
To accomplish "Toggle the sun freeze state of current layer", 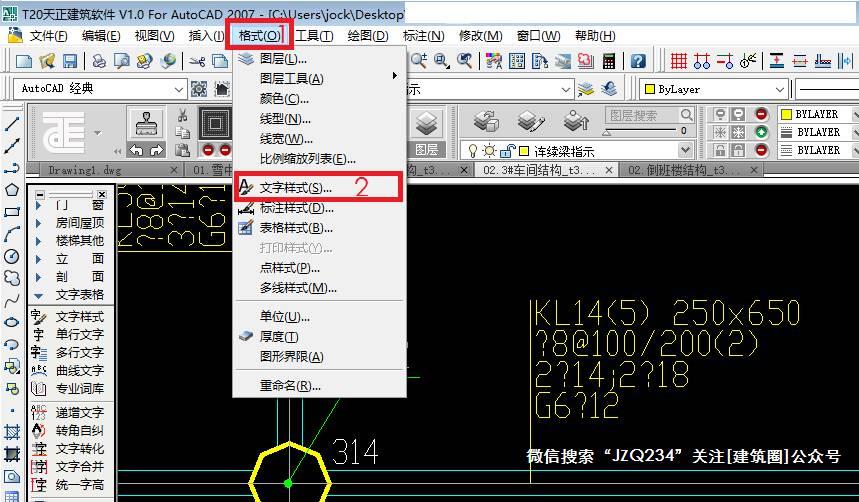I will point(489,151).
